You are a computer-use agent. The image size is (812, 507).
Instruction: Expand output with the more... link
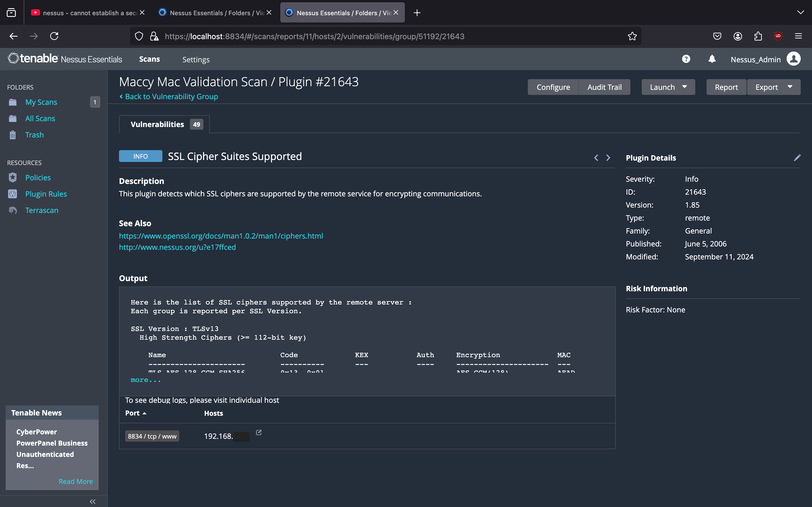[145, 380]
